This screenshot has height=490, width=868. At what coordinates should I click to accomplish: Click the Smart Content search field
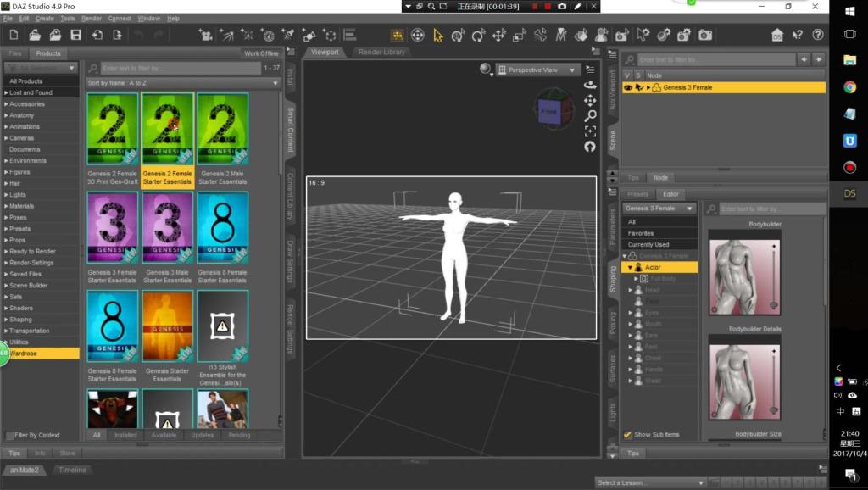point(181,68)
